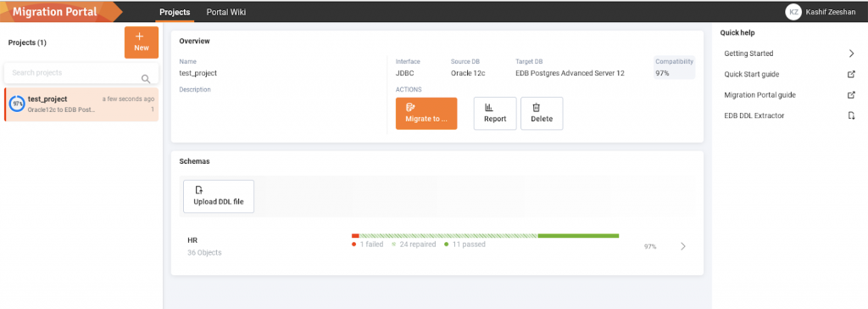Click the HR schema progress bar

click(485, 236)
